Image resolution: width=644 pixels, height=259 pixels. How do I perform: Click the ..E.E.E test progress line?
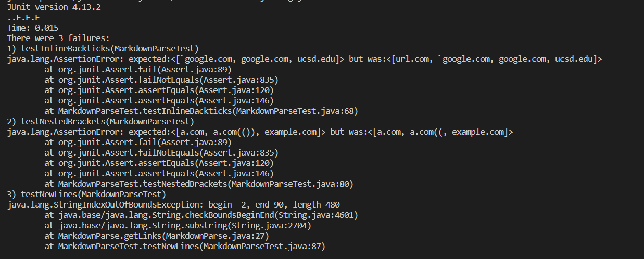pyautogui.click(x=23, y=17)
